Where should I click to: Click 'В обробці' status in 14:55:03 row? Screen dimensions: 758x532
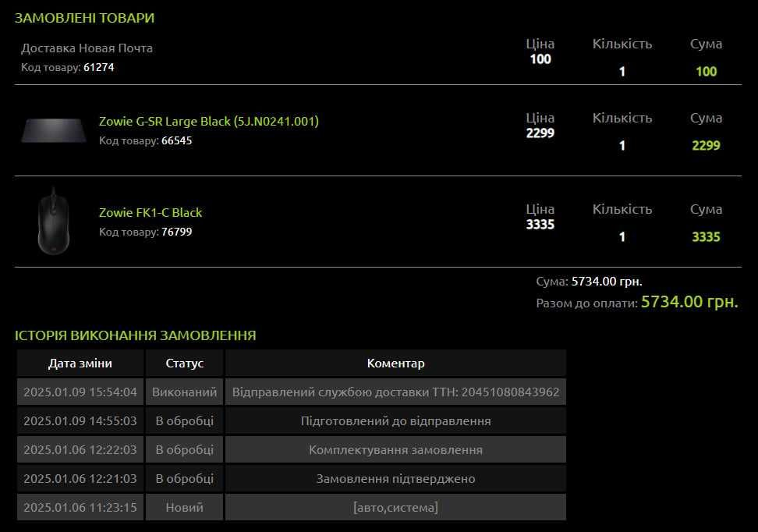point(185,420)
